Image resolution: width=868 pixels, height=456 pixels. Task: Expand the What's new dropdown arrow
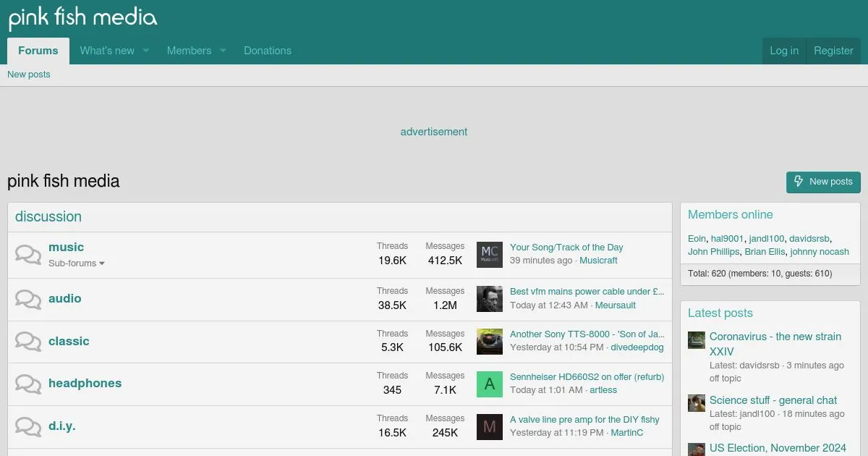145,51
